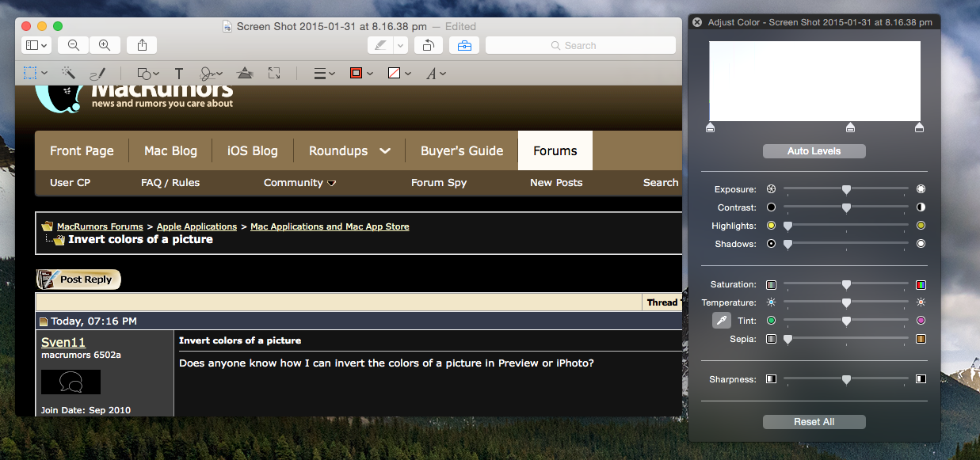
Task: Open New Posts
Action: point(556,182)
